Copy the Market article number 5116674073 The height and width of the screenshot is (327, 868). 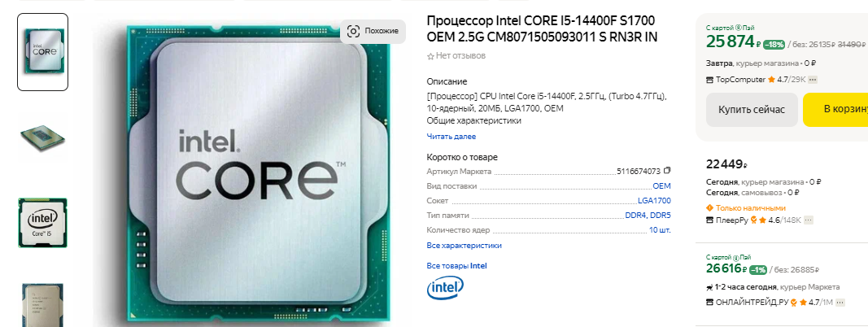pyautogui.click(x=667, y=171)
